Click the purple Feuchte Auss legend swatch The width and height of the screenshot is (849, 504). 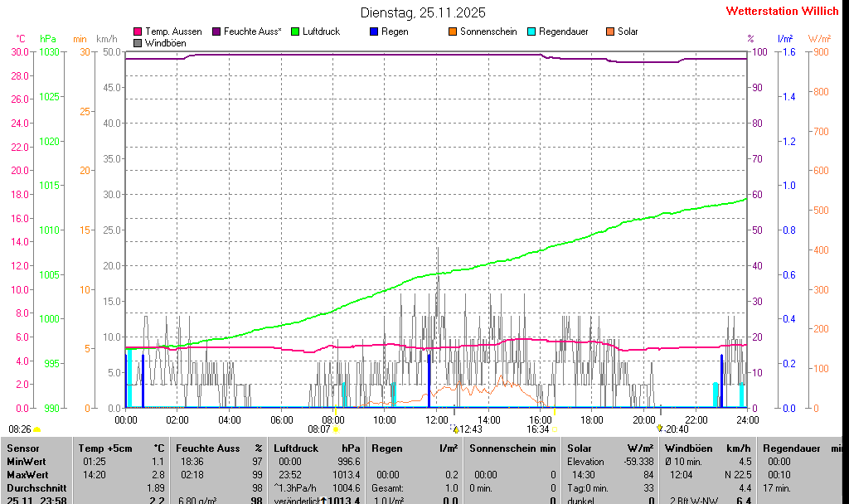(x=217, y=31)
